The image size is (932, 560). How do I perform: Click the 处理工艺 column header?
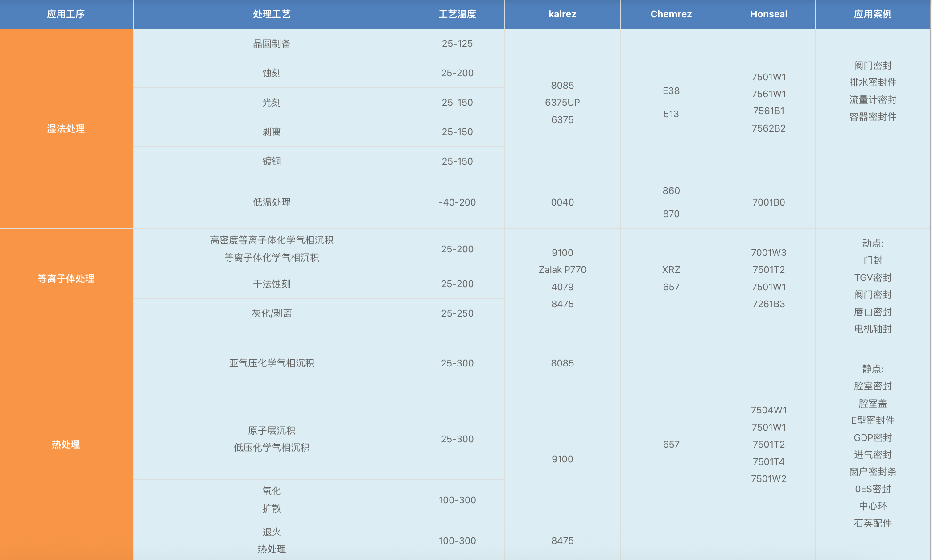[x=272, y=14]
